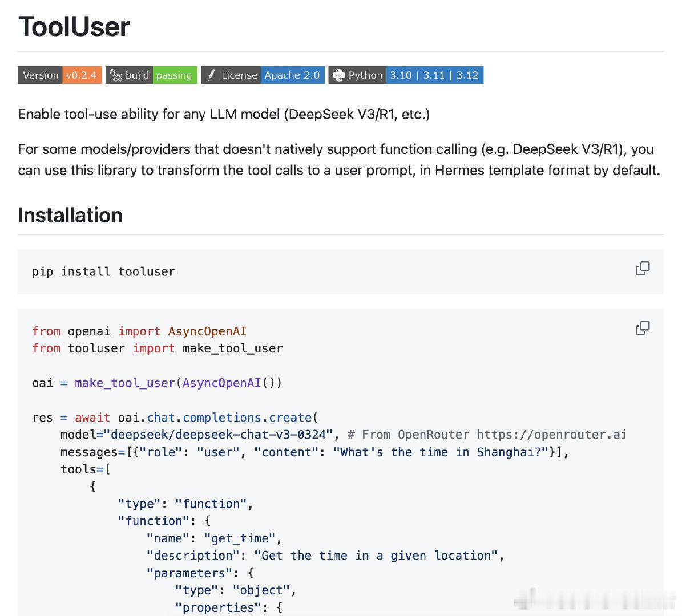Open the Version v0.2.4 badge

click(59, 75)
